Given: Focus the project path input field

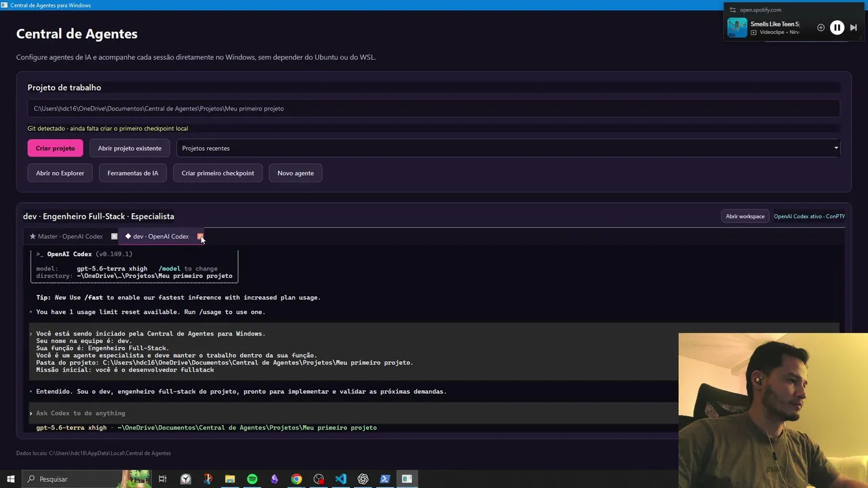Looking at the screenshot, I should click(x=434, y=108).
